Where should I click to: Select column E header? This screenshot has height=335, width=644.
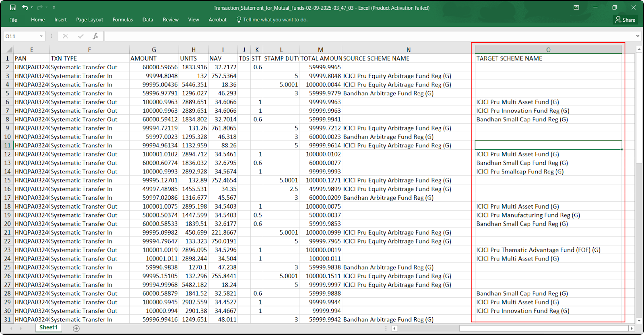coord(31,50)
